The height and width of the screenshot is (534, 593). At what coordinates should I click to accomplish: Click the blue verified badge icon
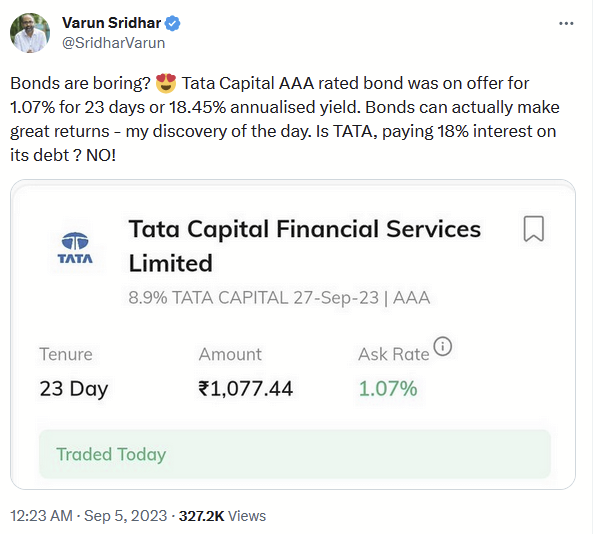point(172,23)
